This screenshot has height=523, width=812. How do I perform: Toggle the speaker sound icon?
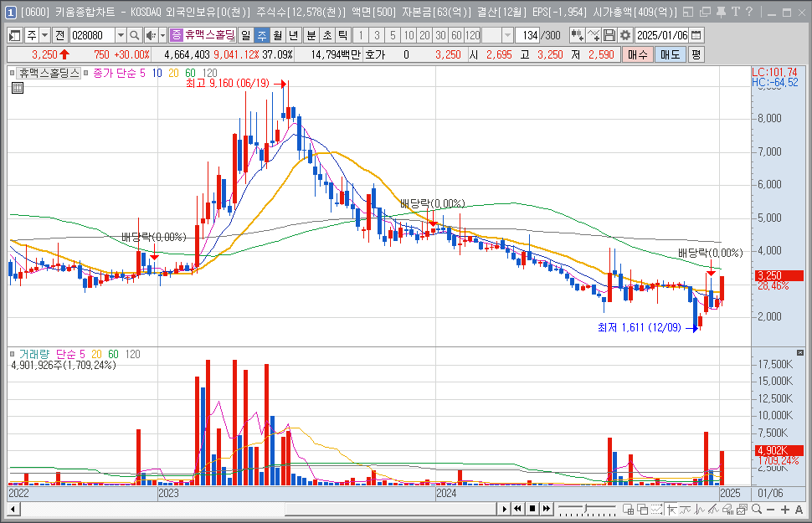tap(150, 35)
